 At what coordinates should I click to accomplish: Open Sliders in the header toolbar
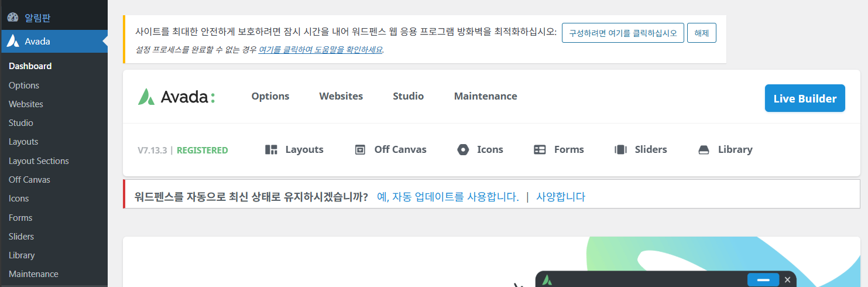coord(651,149)
